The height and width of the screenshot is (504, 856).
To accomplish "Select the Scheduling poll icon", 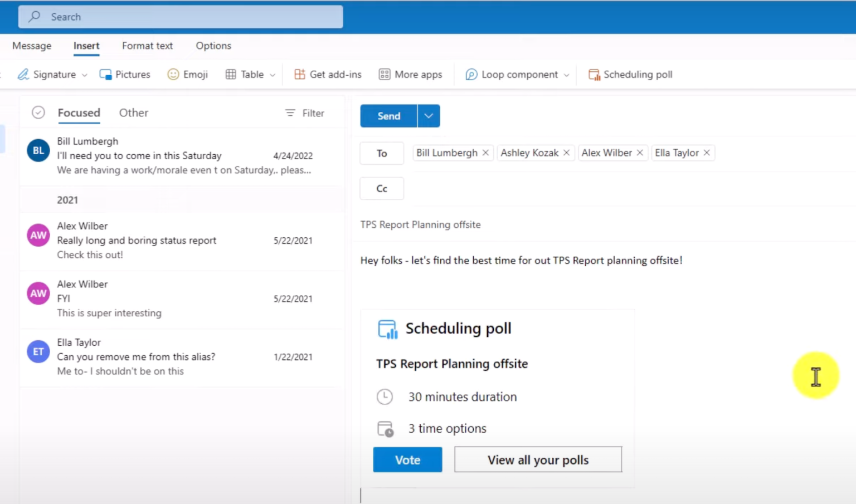I will pyautogui.click(x=594, y=74).
